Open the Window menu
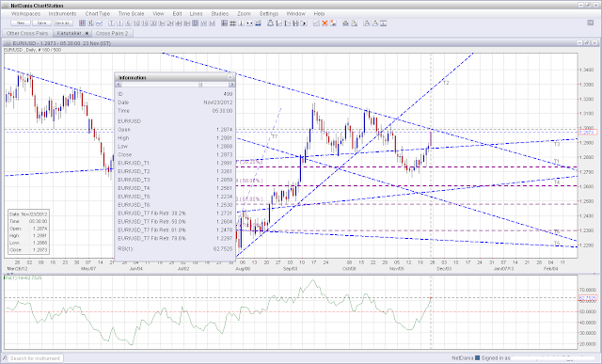 (x=295, y=13)
